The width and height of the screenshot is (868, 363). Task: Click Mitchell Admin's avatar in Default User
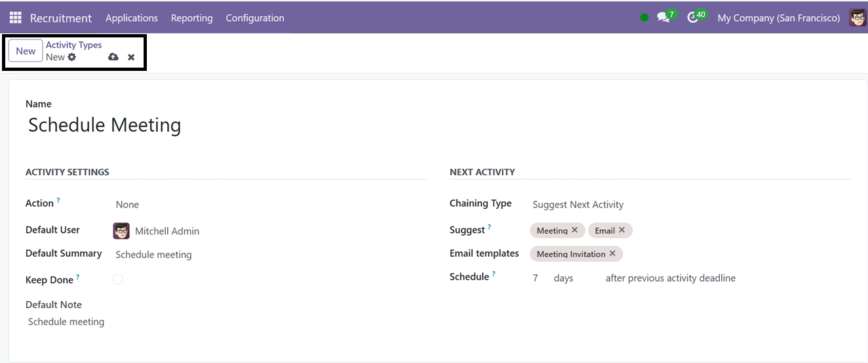pyautogui.click(x=121, y=231)
